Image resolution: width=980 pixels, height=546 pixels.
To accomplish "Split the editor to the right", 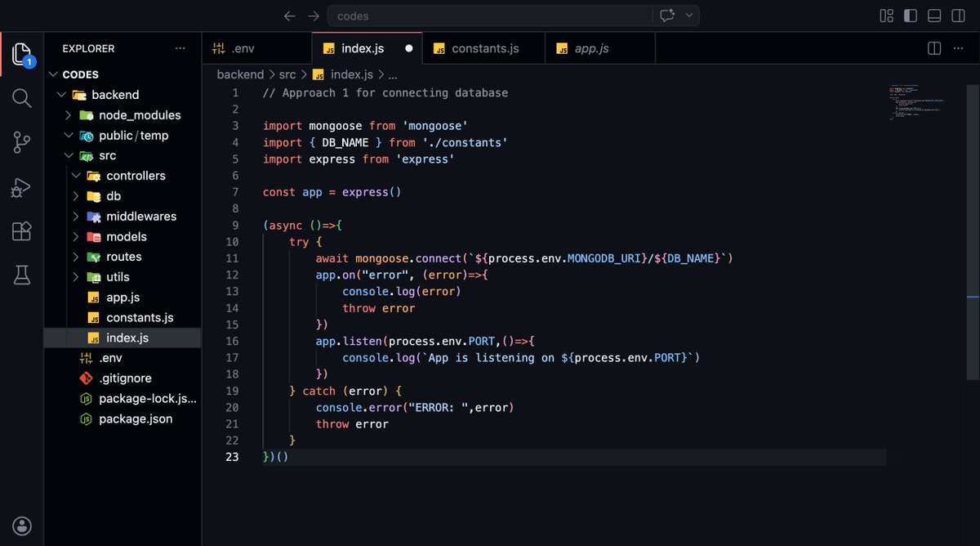I will point(934,48).
